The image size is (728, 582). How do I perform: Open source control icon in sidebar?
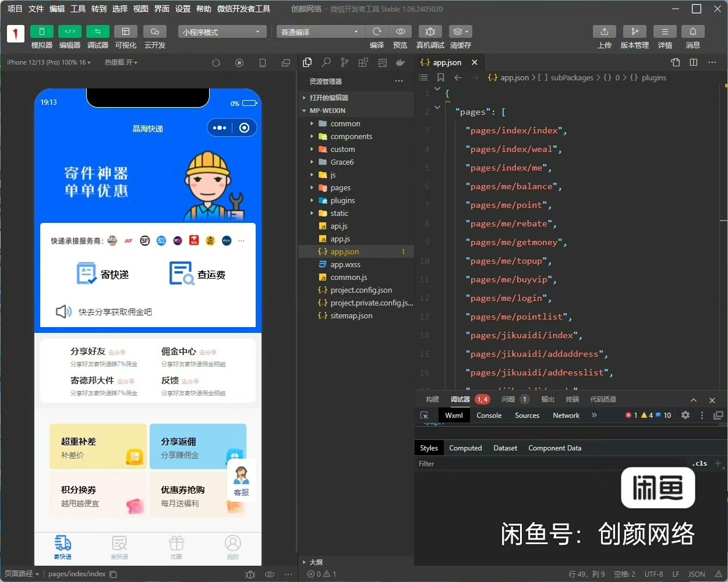point(345,62)
